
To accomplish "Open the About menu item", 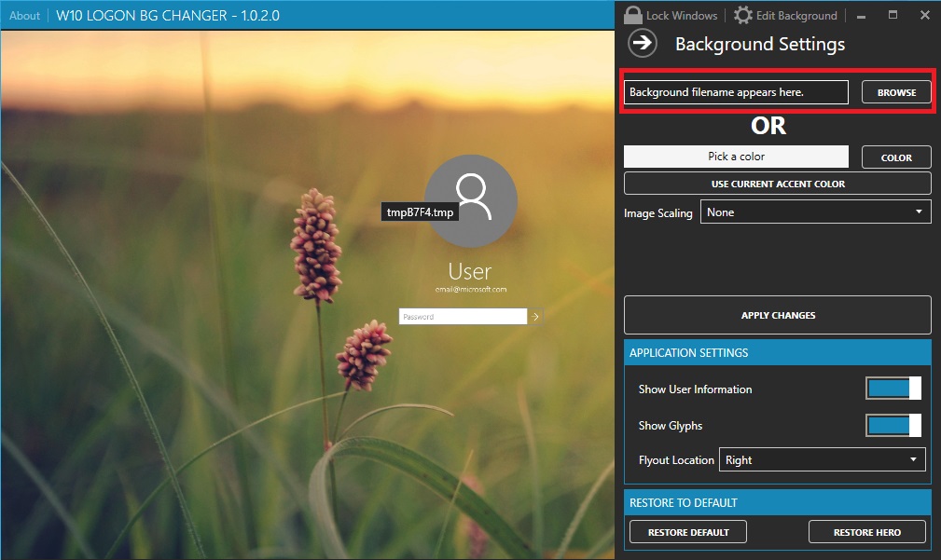I will pos(24,16).
